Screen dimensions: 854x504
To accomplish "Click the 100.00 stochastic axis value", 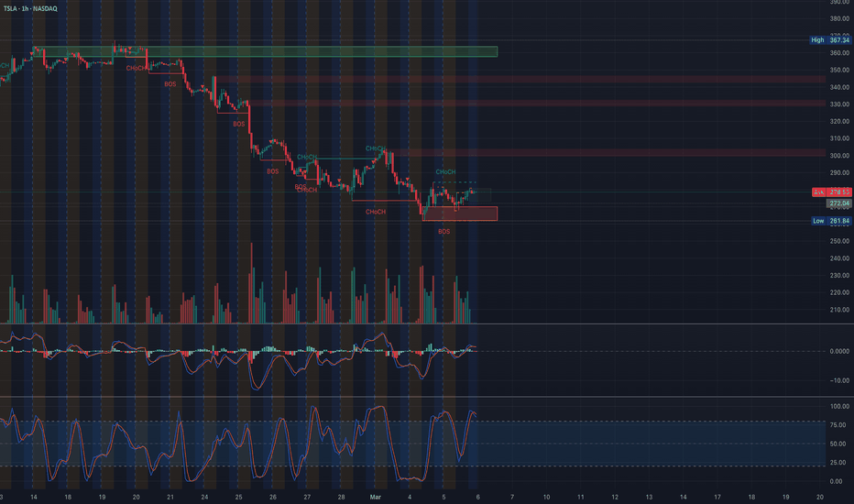I will pyautogui.click(x=839, y=406).
